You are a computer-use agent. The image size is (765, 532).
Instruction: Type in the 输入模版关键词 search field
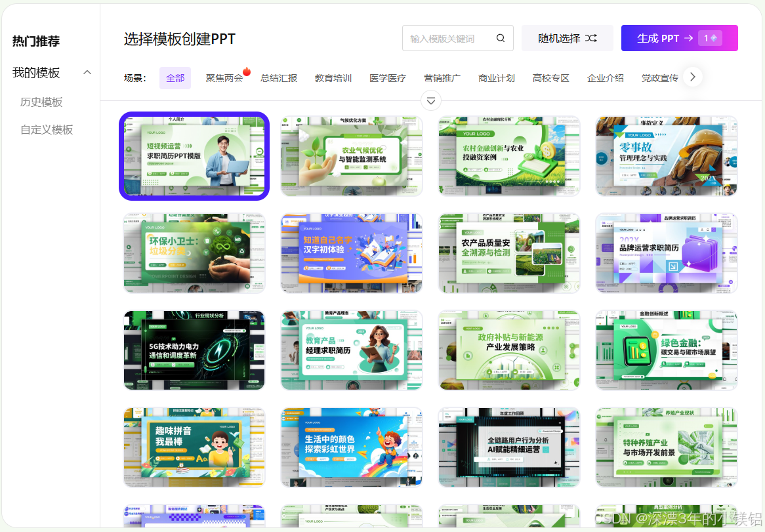click(x=458, y=38)
